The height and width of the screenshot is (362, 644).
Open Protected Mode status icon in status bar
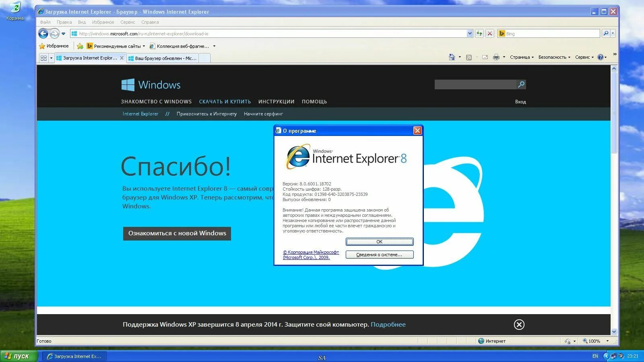pos(568,341)
